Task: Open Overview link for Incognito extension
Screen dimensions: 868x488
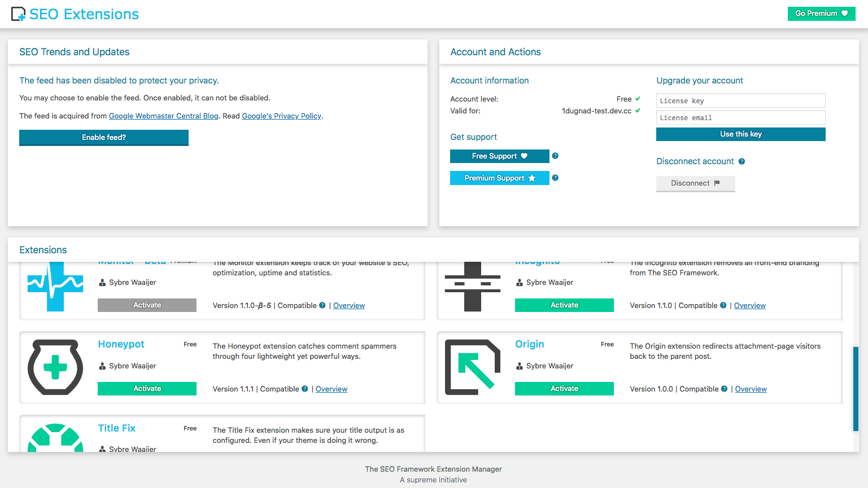Action: (x=750, y=305)
